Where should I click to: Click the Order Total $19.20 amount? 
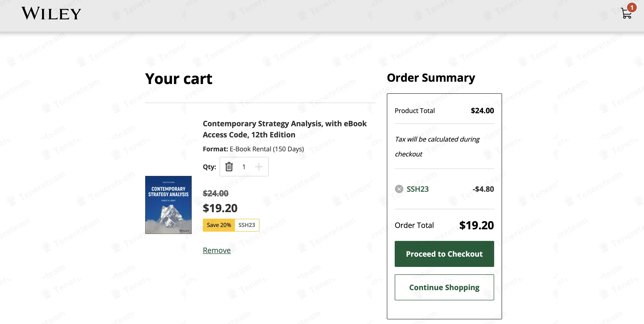click(476, 225)
